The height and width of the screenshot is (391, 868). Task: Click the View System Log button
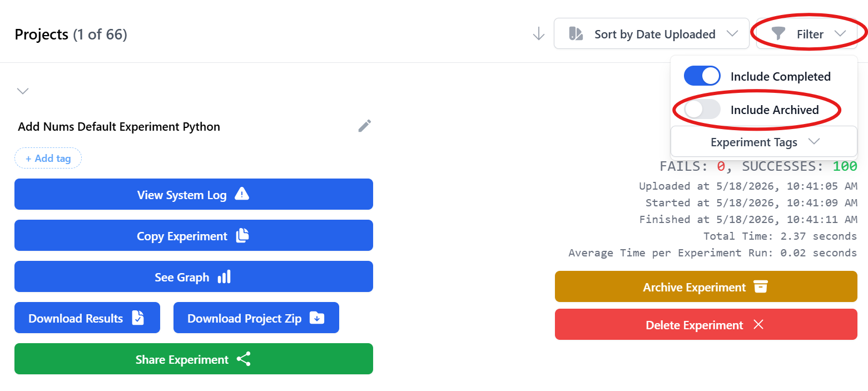point(194,194)
